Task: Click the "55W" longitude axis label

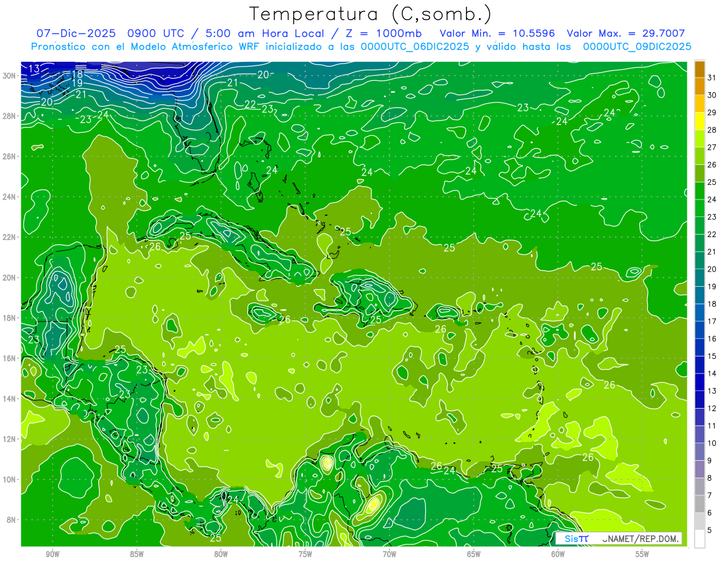Action: click(642, 554)
